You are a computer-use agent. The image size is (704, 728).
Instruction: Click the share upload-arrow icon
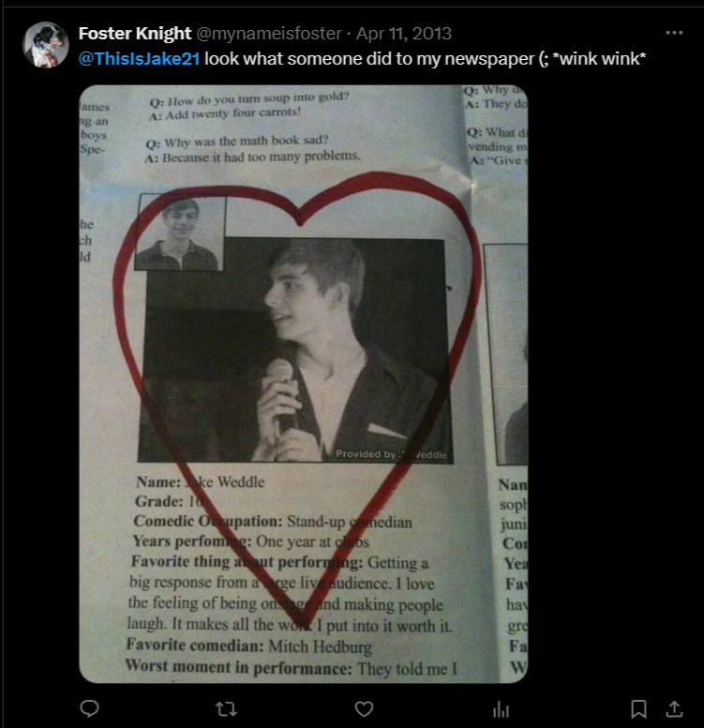coord(674,709)
